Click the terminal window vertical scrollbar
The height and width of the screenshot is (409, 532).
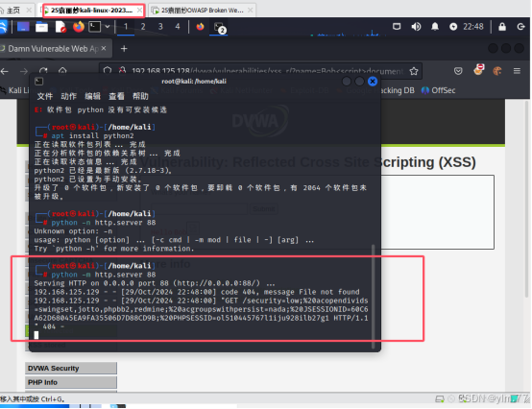tap(374, 296)
